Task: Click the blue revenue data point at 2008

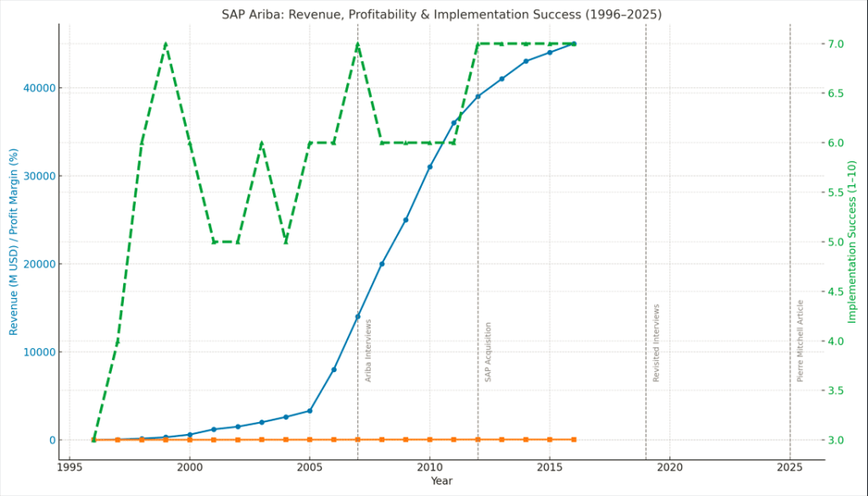Action: coord(382,264)
